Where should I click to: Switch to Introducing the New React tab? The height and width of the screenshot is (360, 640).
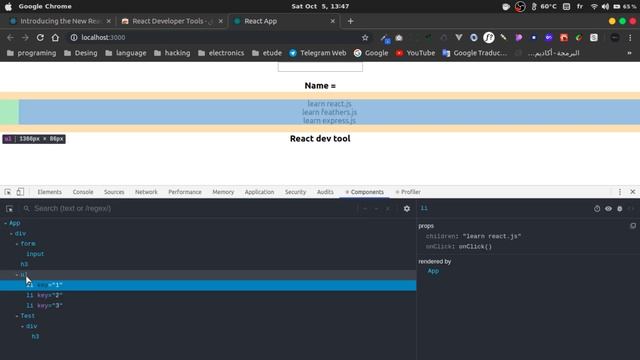pyautogui.click(x=60, y=21)
